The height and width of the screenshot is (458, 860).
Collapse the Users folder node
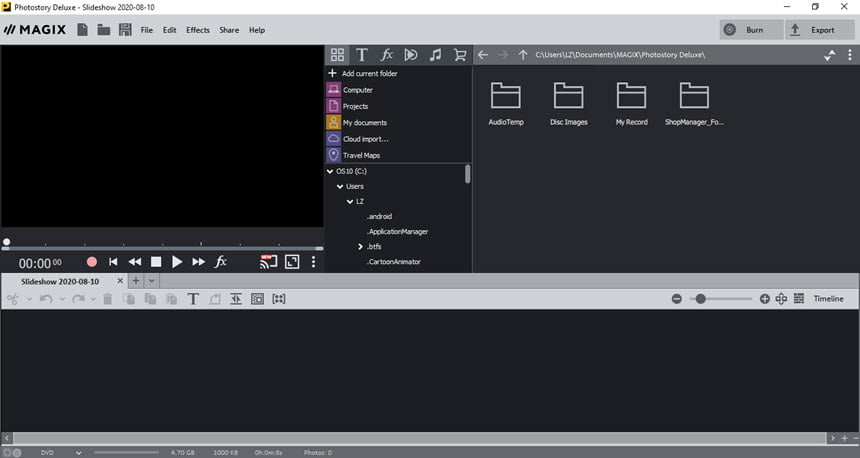pyautogui.click(x=340, y=186)
